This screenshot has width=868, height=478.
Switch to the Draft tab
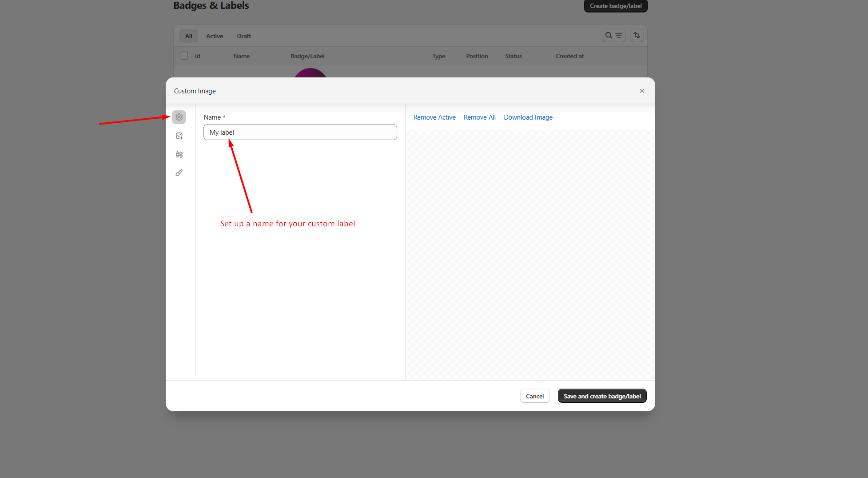(x=244, y=36)
